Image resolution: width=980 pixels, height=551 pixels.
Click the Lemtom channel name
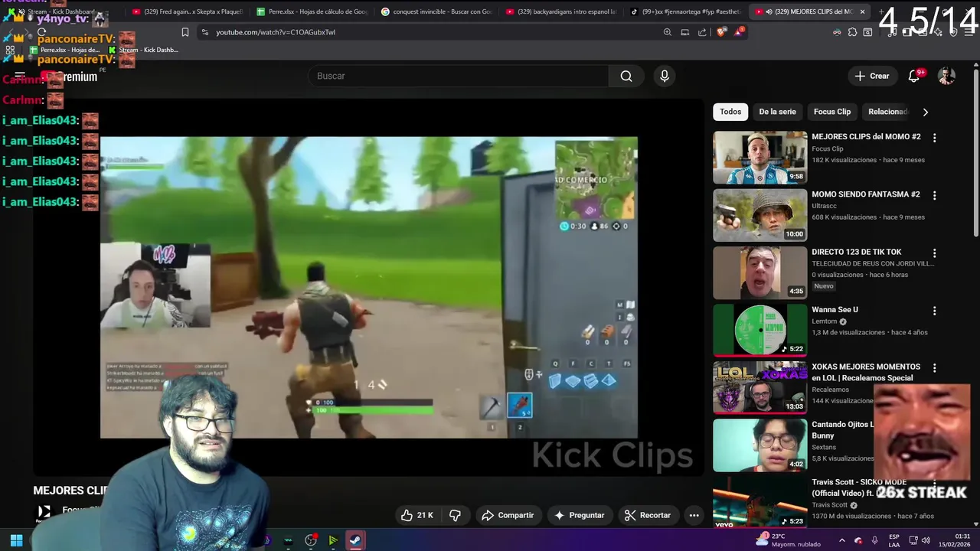point(825,321)
